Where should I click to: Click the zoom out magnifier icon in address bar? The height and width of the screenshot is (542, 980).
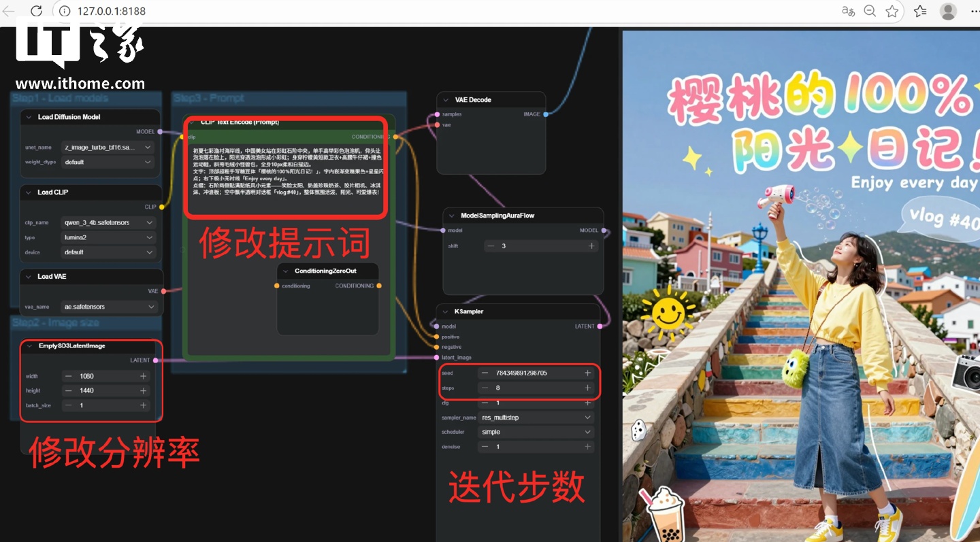pyautogui.click(x=870, y=11)
